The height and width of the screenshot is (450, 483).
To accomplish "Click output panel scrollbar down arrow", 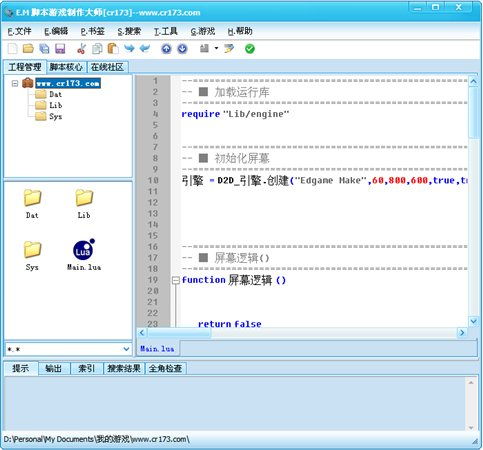I will point(471,427).
